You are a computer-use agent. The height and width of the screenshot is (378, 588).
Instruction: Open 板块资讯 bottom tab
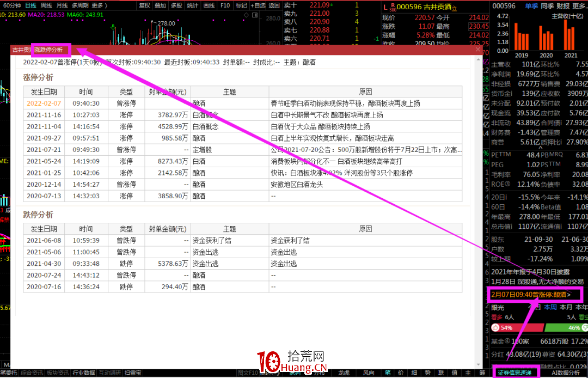click(x=58, y=373)
